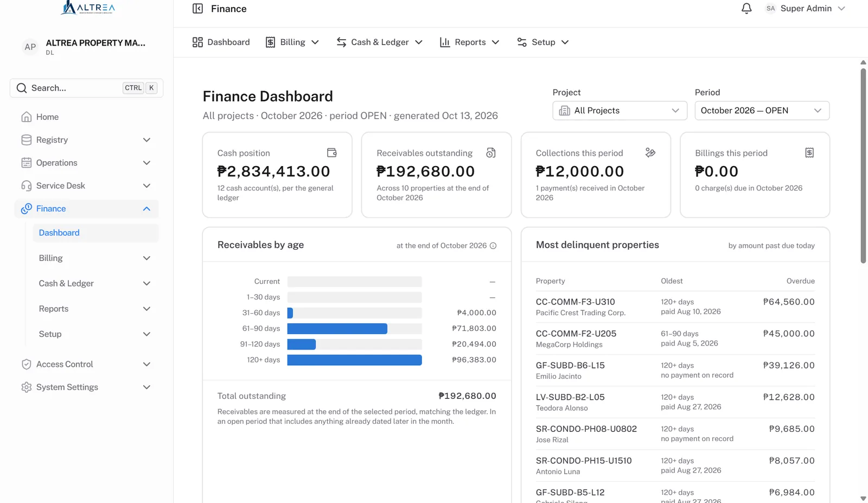
Task: Click the 120+ days receivables bar
Action: (354, 360)
